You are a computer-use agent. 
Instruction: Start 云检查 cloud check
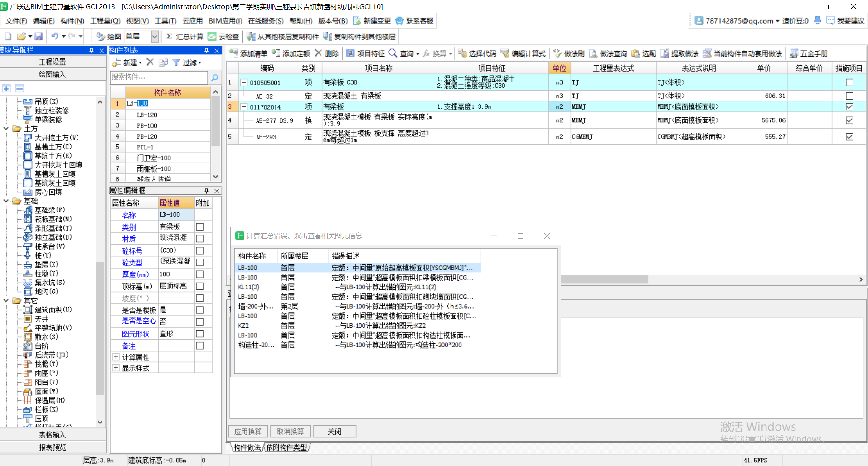point(223,36)
